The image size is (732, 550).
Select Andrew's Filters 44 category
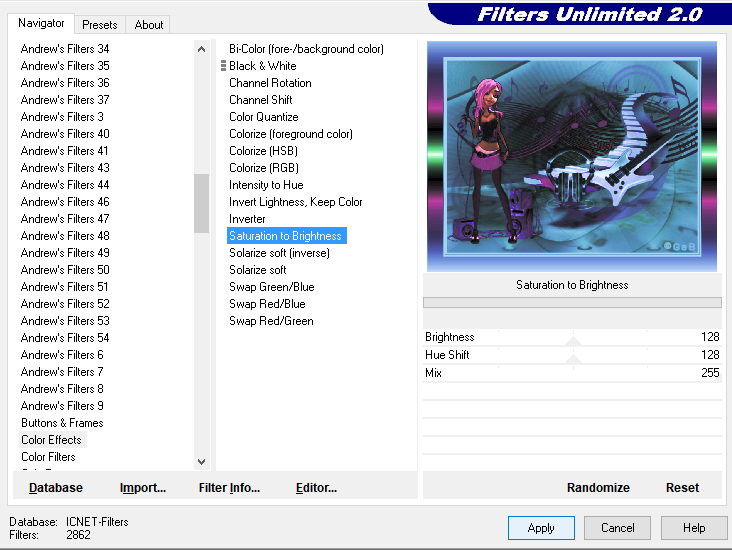[x=65, y=185]
